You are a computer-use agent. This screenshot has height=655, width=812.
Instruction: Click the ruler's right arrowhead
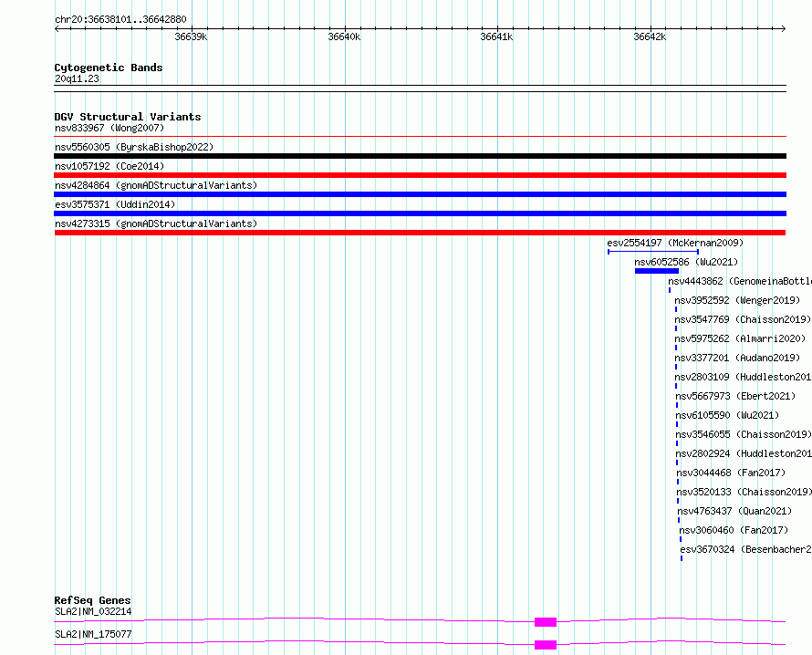point(784,29)
